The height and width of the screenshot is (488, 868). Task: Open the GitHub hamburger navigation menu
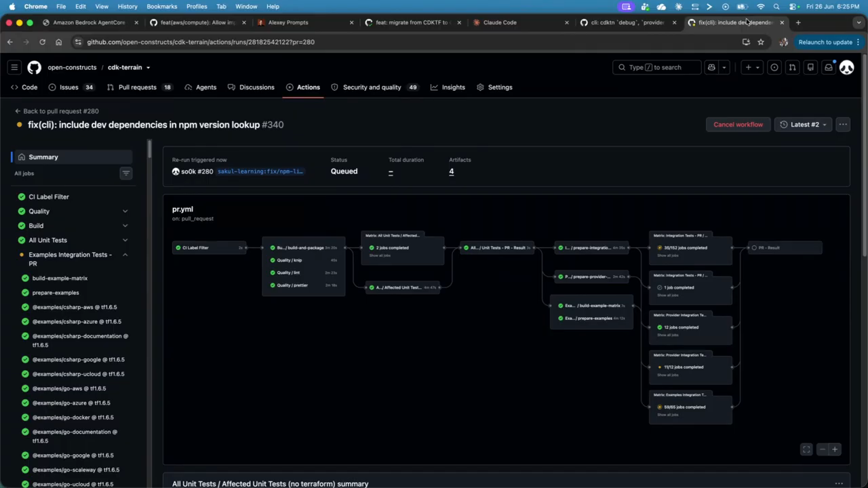(x=14, y=67)
